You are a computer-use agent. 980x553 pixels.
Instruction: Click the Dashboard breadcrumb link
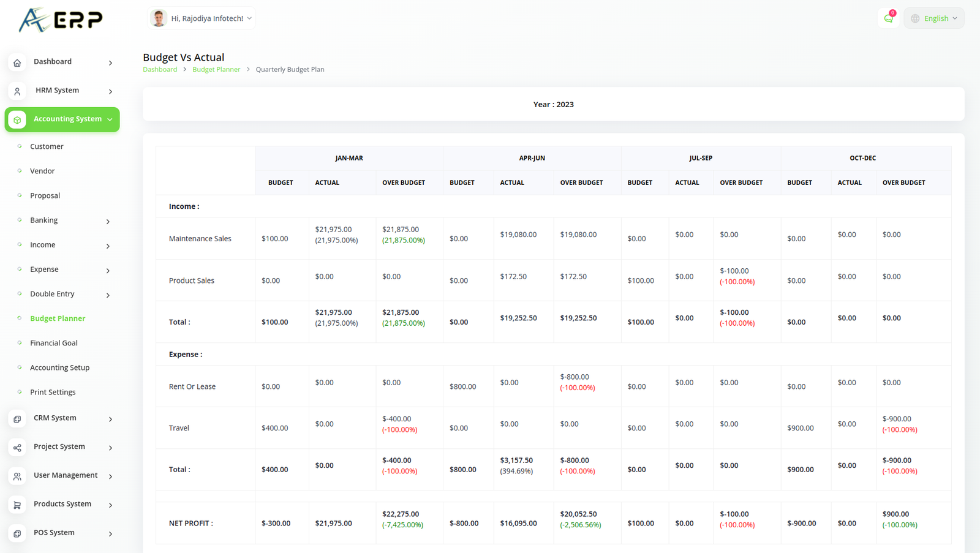pyautogui.click(x=160, y=69)
